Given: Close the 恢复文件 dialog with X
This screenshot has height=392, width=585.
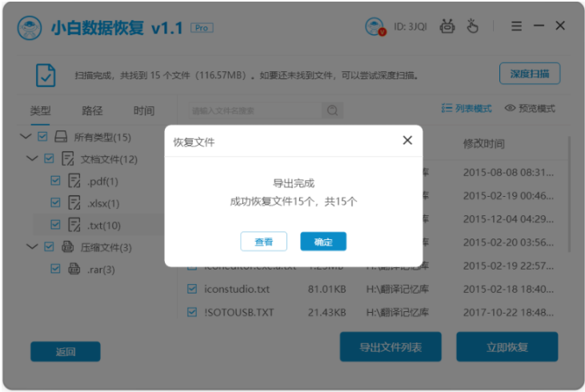Looking at the screenshot, I should pos(407,140).
